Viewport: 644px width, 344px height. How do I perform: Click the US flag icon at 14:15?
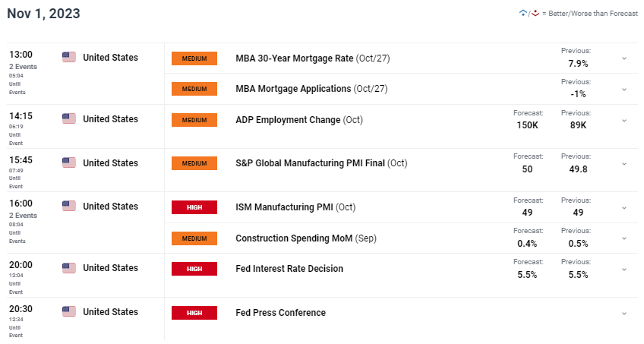[69, 118]
